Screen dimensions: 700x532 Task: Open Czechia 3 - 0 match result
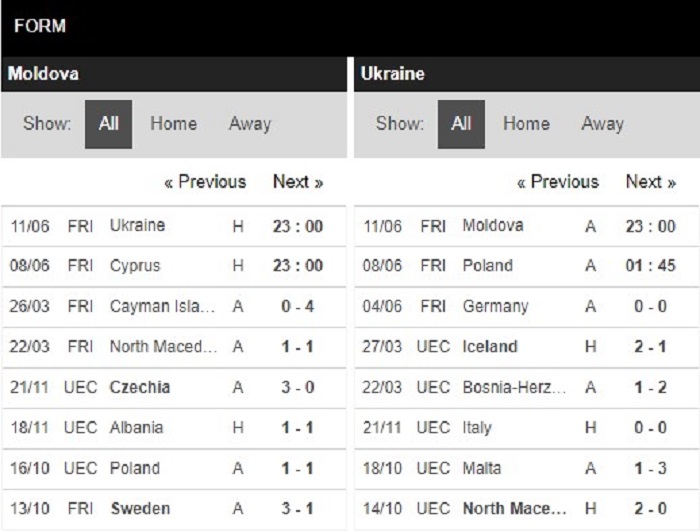pos(297,387)
